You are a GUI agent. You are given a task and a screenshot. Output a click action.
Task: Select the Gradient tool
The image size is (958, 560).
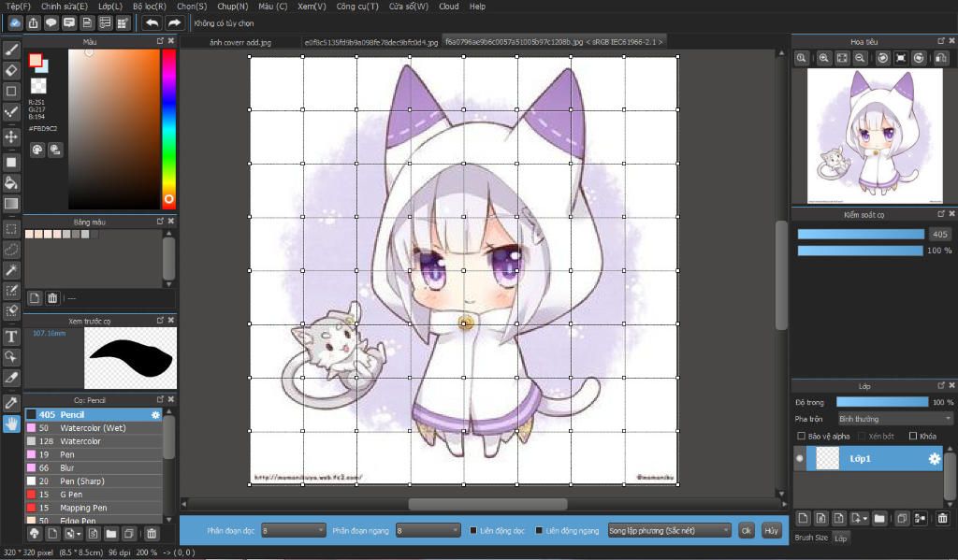pos(11,204)
